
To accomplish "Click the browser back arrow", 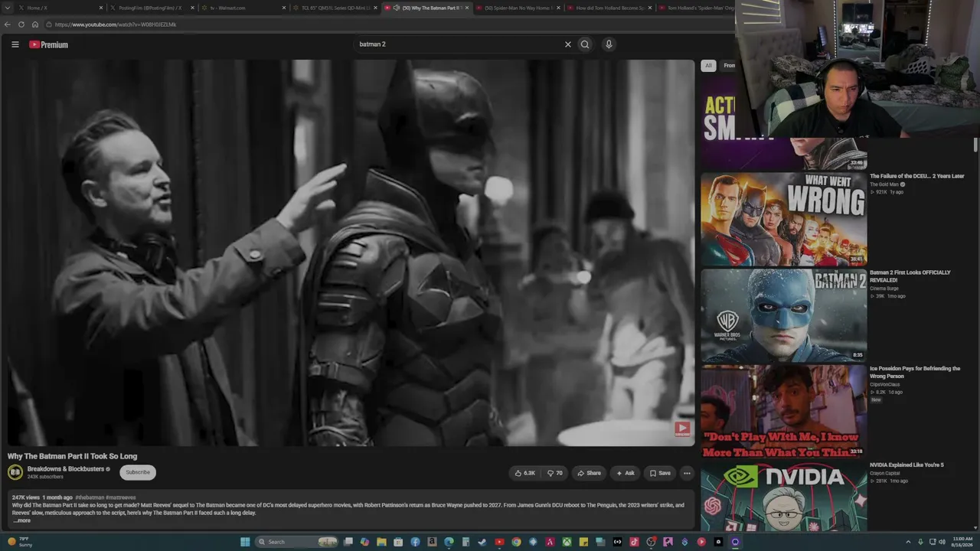I will (8, 24).
